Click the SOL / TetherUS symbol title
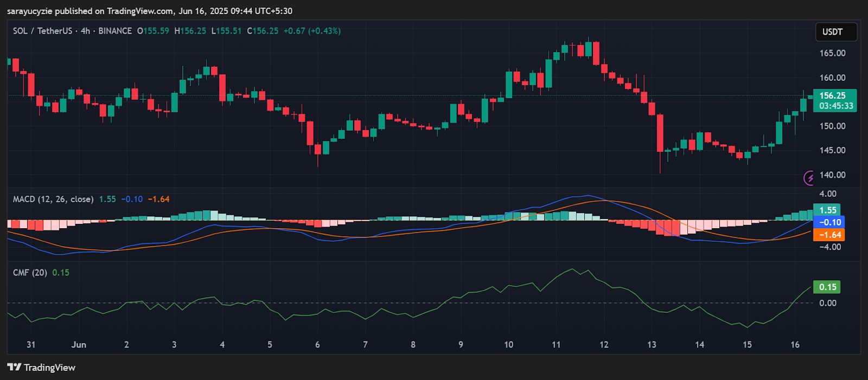 click(x=42, y=31)
